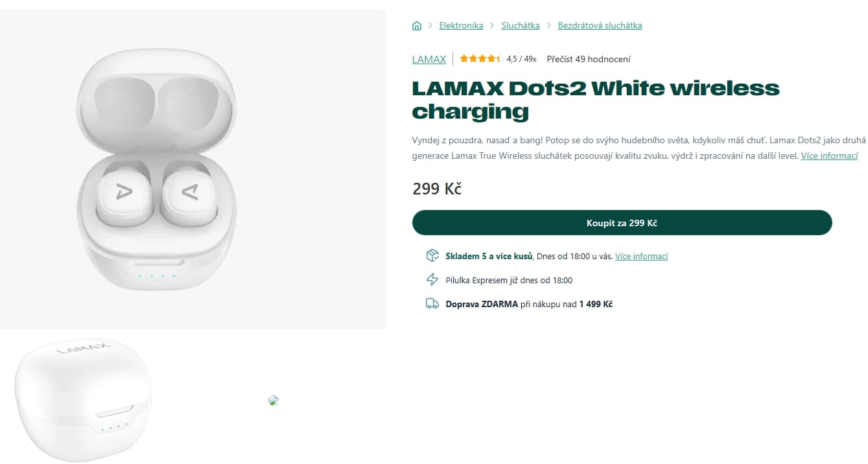Click Přečíst 49 hodnocení to read reviews
Screen dimensions: 868x464
pyautogui.click(x=589, y=58)
